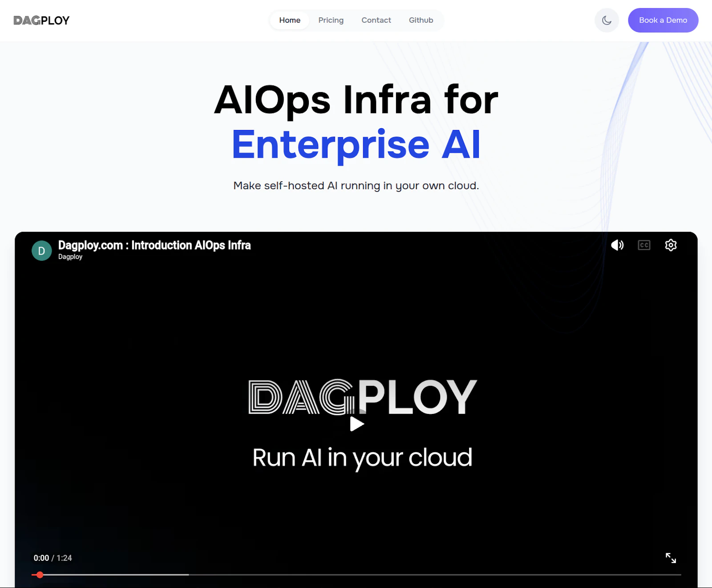This screenshot has width=712, height=588.
Task: Play the video with the center play button
Action: pos(356,424)
